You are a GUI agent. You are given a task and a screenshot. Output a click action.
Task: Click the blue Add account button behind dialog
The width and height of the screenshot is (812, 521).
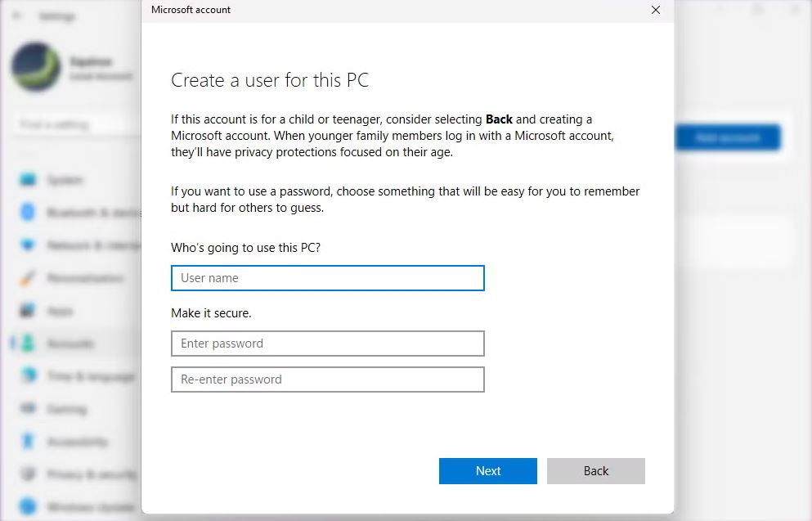(x=728, y=137)
